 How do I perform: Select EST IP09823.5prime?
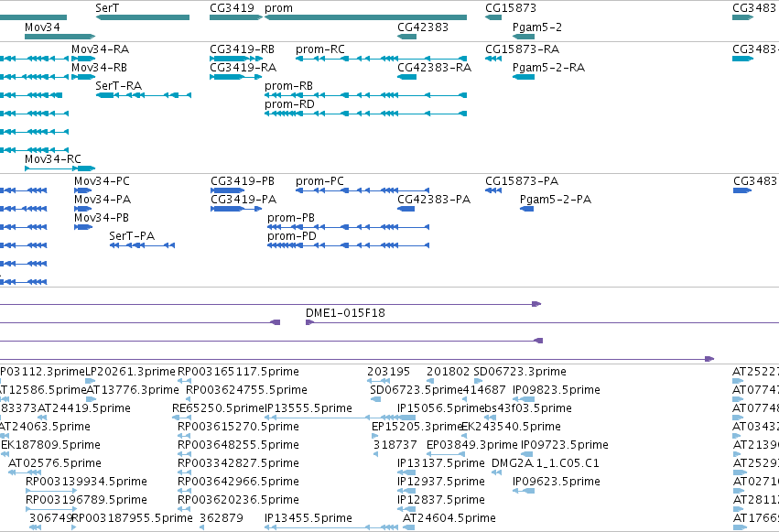point(524,399)
